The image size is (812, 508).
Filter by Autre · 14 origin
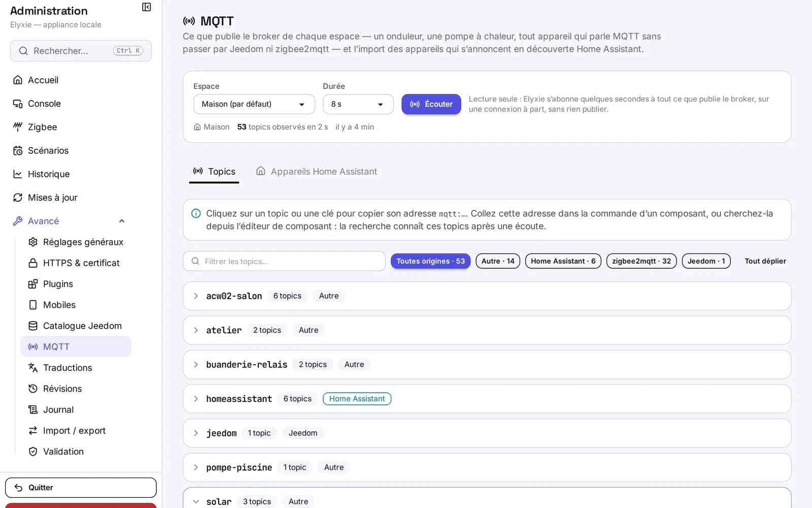[x=498, y=261]
